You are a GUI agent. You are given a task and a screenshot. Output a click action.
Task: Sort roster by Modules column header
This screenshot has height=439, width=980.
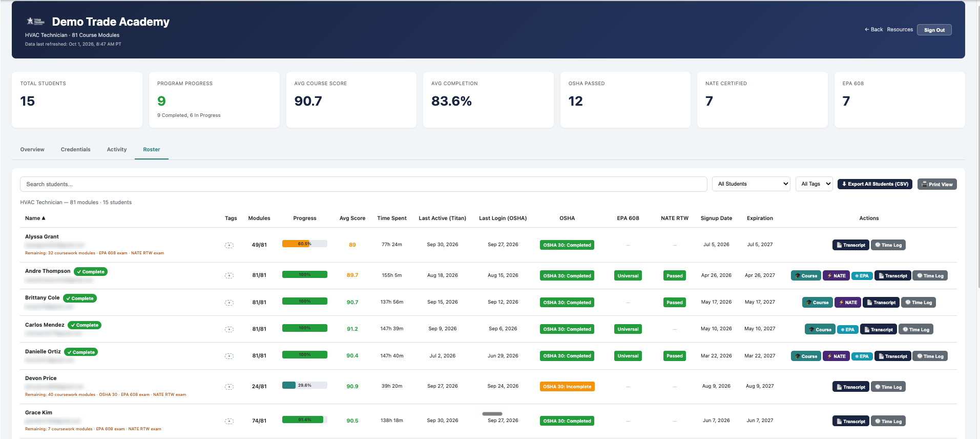click(x=259, y=218)
